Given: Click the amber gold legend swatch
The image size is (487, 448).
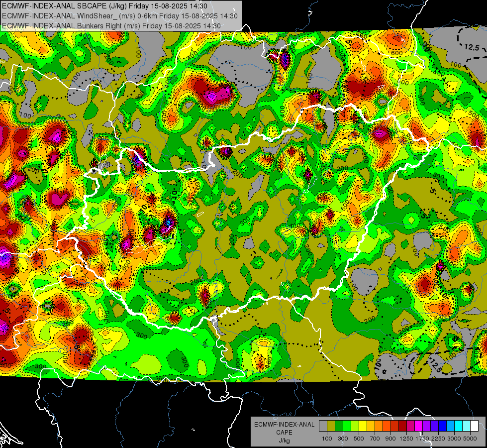Looking at the screenshot, I should coord(371,426).
